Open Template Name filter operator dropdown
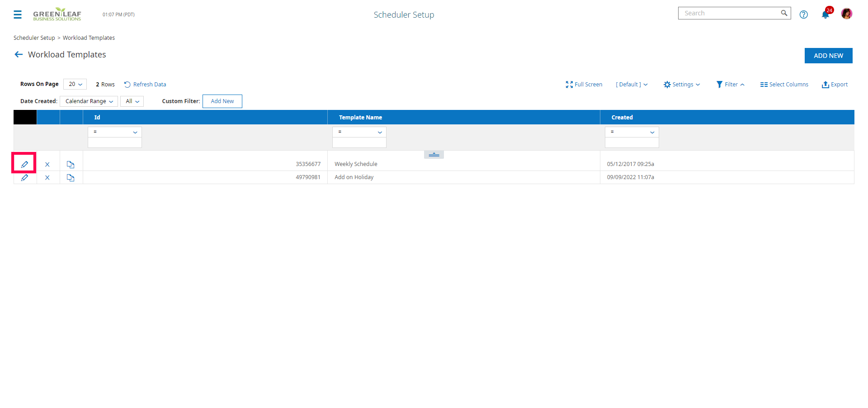Image resolution: width=868 pixels, height=408 pixels. pos(359,132)
